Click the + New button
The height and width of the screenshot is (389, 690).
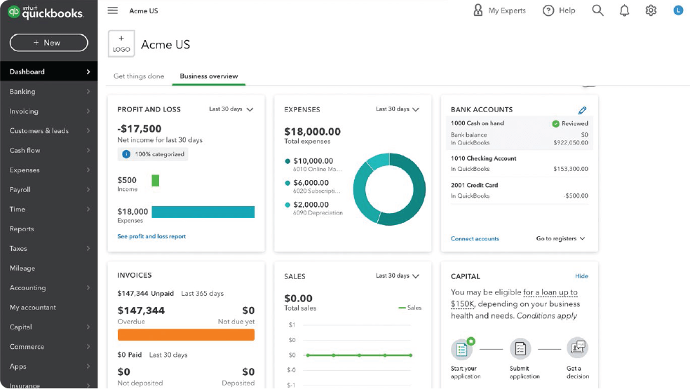[x=49, y=43]
